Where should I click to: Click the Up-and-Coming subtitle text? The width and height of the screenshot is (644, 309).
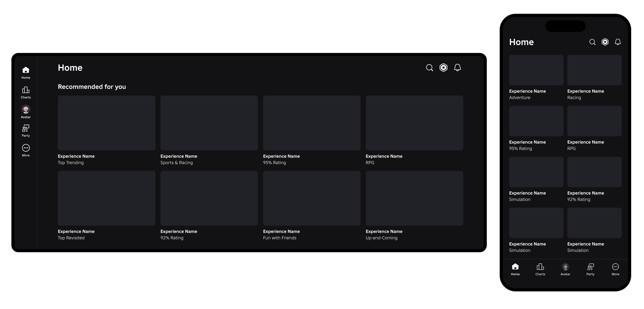click(x=382, y=238)
